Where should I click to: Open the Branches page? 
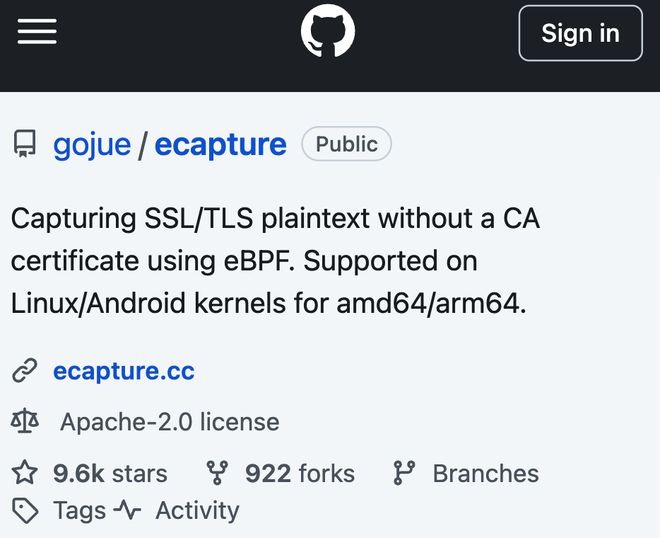click(485, 473)
